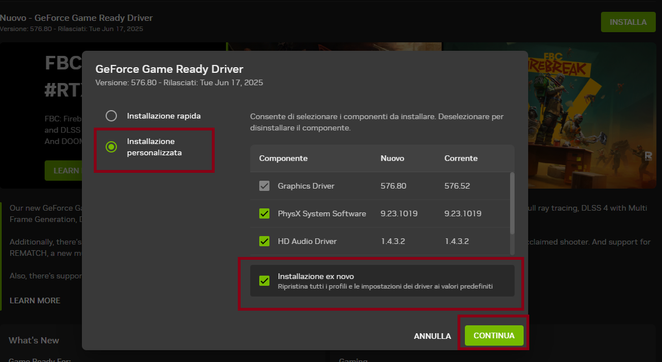The height and width of the screenshot is (362, 662).
Task: Click the INSTALLA button at top
Action: [628, 22]
